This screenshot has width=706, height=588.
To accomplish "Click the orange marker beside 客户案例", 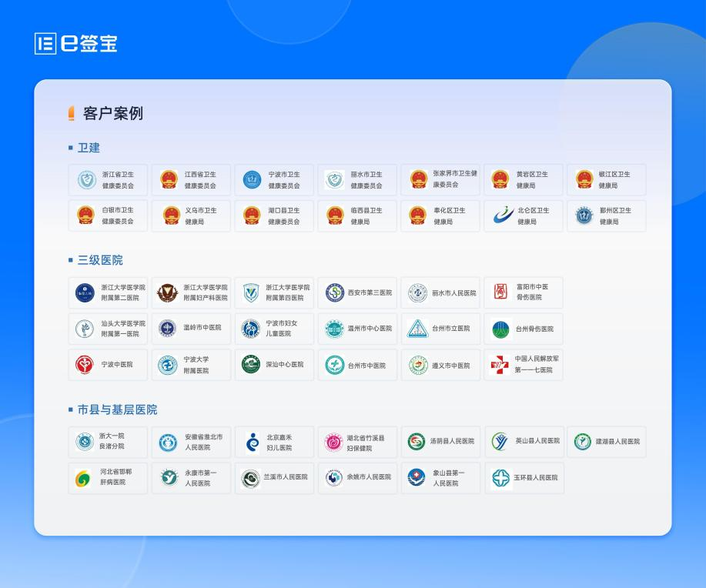I will point(71,113).
